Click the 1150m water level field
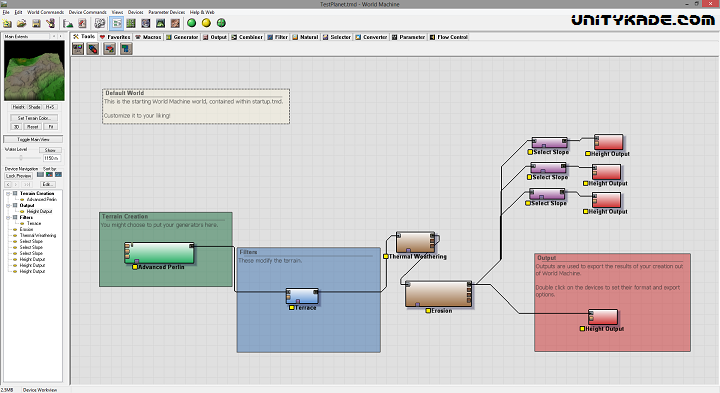This screenshot has height=393, width=720. tap(52, 158)
